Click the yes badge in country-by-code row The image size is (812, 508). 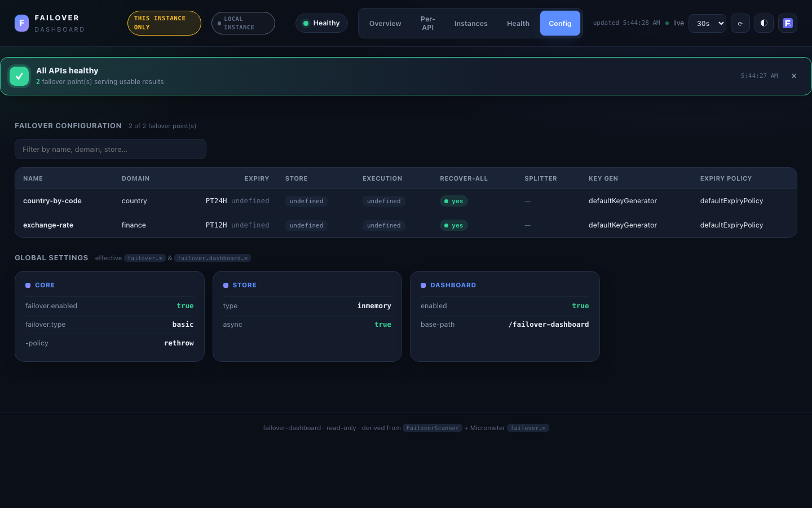point(454,201)
